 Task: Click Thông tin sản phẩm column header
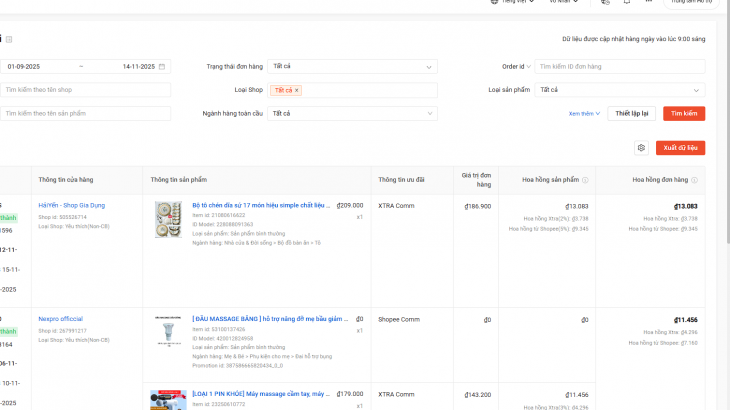tap(179, 180)
